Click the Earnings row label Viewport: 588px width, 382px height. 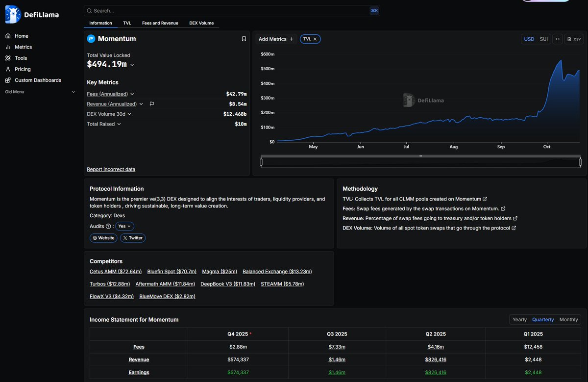139,372
